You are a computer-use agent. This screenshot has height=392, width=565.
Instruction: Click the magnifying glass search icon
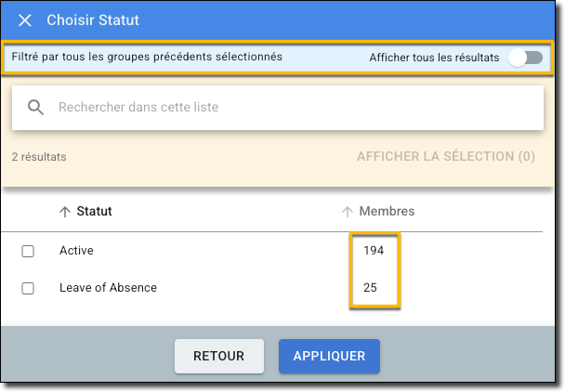pos(36,108)
